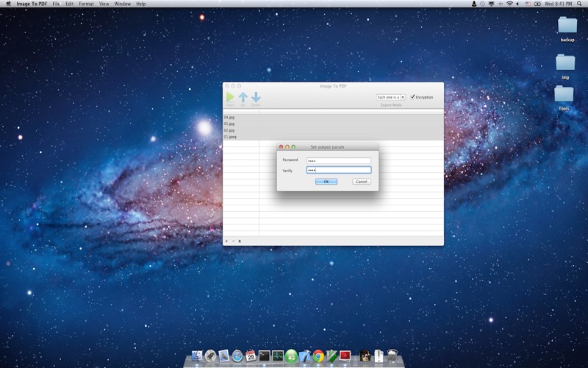Click the green Start play icon
The width and height of the screenshot is (588, 368).
230,97
